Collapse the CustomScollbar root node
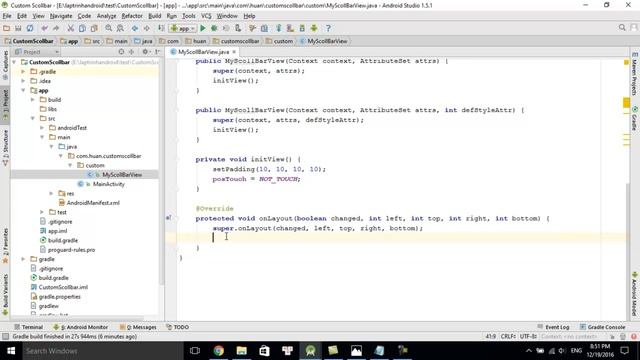The width and height of the screenshot is (640, 360). (15, 62)
